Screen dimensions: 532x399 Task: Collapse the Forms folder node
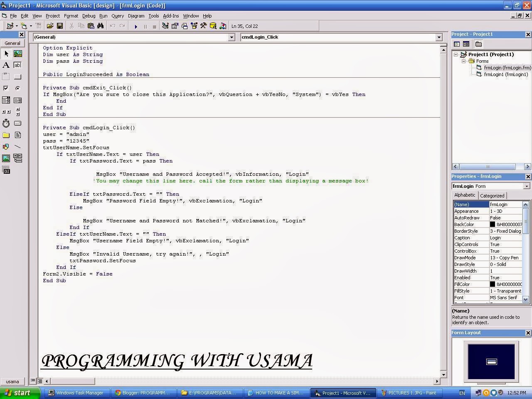(463, 61)
